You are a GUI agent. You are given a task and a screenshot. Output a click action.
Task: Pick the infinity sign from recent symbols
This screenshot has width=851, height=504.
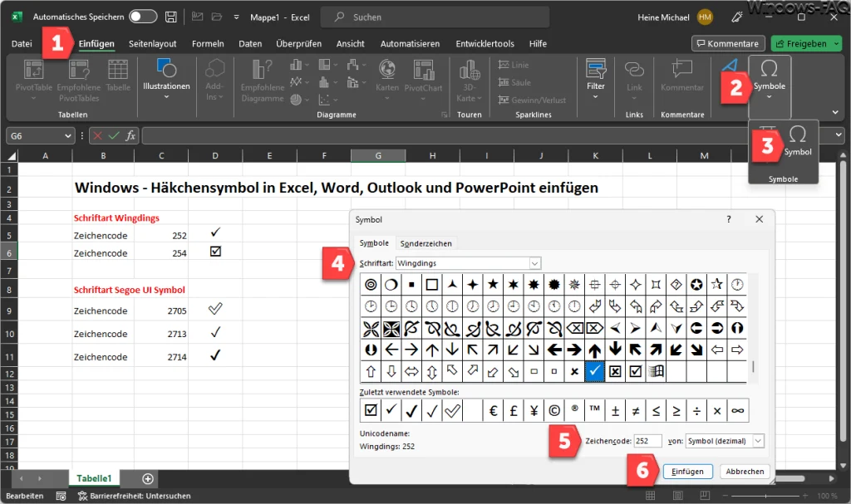tap(738, 411)
